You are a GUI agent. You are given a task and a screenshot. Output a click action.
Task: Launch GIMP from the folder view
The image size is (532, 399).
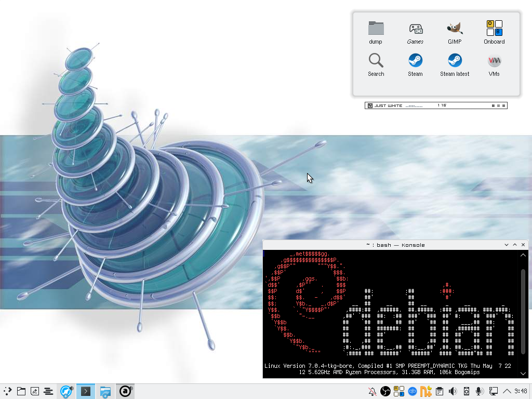455,33
